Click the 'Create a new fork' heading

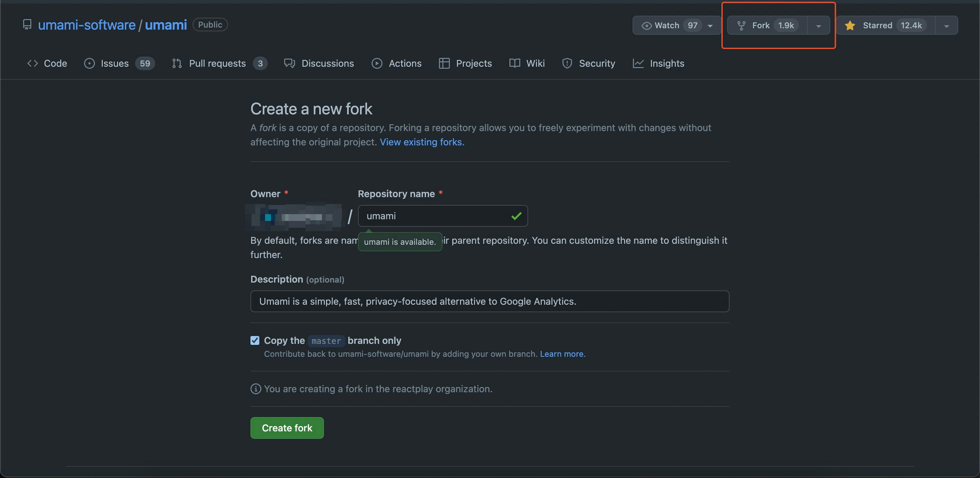tap(311, 109)
